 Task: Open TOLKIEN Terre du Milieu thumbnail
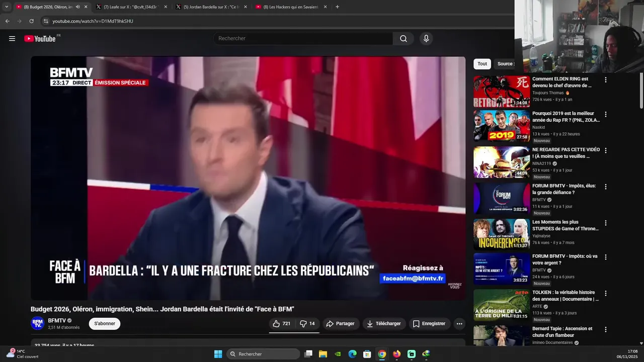coord(501,305)
